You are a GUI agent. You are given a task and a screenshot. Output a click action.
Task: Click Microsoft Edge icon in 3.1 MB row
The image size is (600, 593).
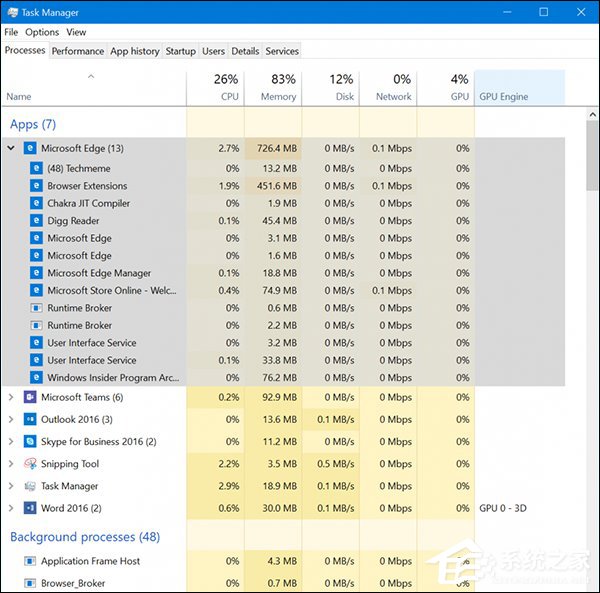pos(36,238)
